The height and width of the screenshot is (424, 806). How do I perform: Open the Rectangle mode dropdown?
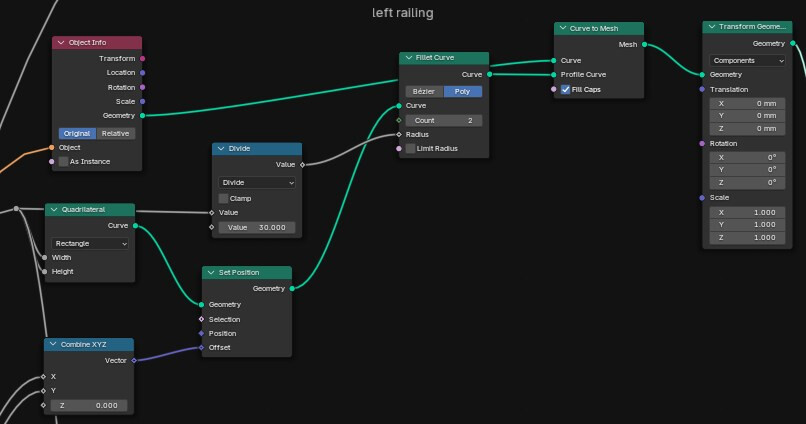[x=90, y=244]
